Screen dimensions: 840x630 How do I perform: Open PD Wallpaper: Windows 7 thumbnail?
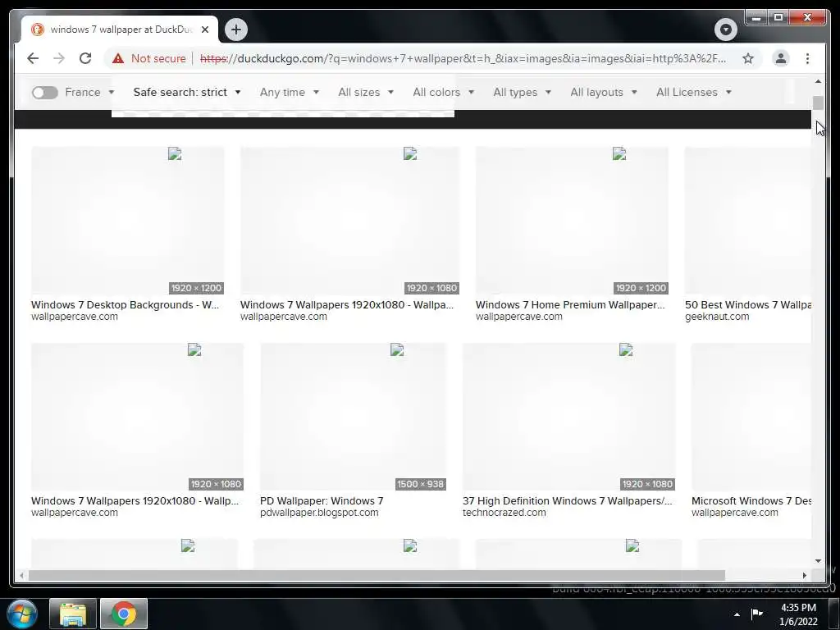353,417
